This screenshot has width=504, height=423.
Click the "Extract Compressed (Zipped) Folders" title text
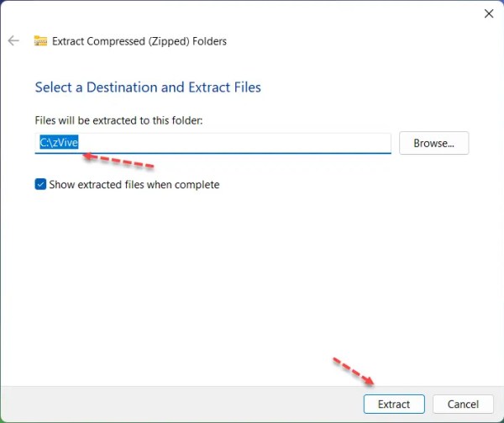coord(139,41)
